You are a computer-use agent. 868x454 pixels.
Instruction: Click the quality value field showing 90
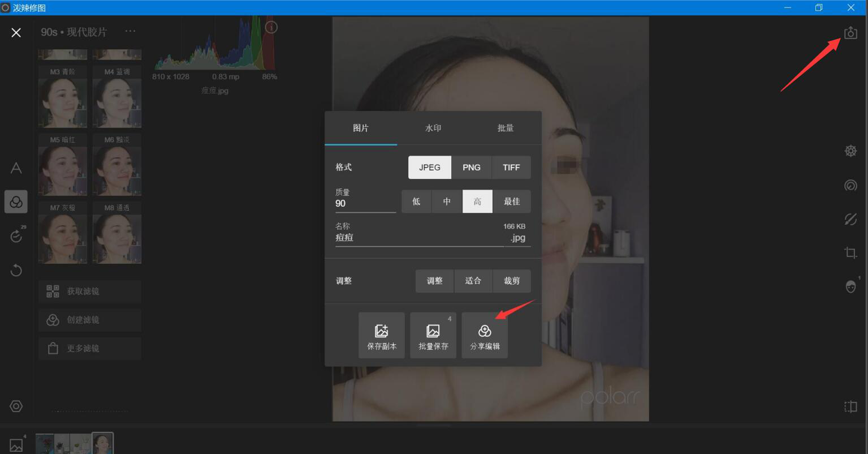click(365, 204)
